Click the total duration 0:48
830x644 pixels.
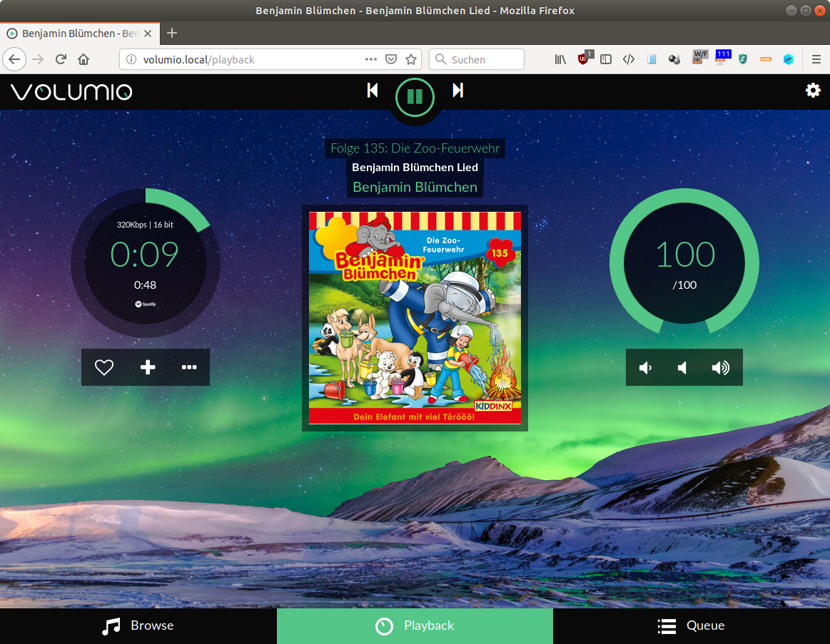145,285
